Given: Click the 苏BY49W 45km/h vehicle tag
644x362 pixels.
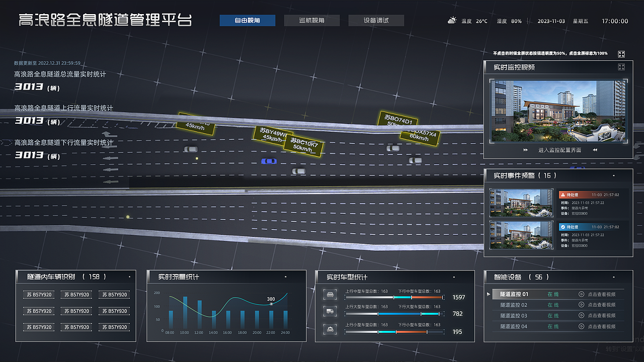Looking at the screenshot, I should coord(273,135).
